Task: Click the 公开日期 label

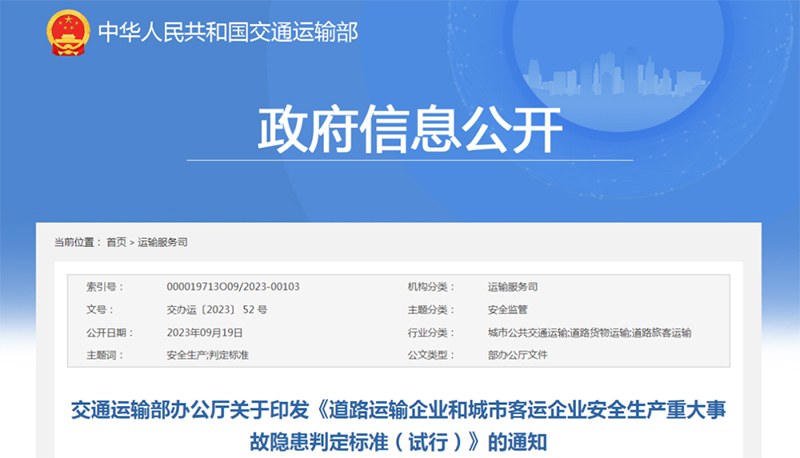Action: (x=110, y=333)
